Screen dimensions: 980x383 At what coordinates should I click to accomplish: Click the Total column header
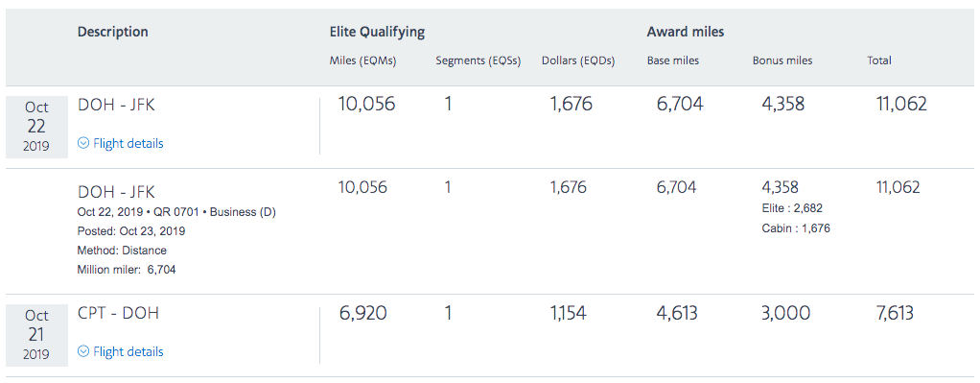tap(879, 60)
